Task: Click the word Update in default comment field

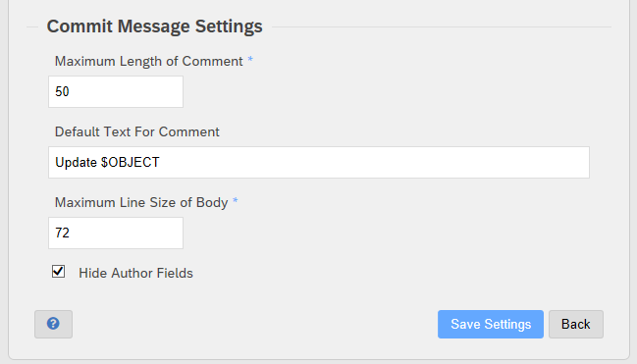Action: coord(76,162)
